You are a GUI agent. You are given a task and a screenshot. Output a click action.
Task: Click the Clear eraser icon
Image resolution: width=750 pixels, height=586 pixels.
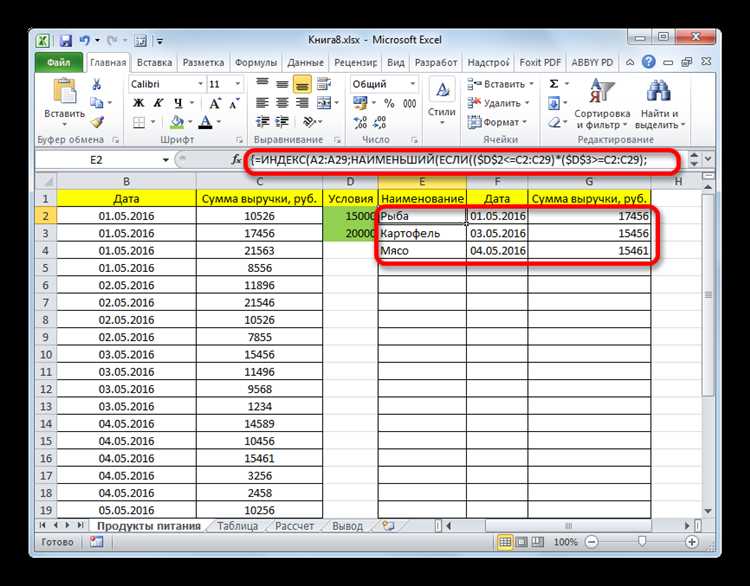pyautogui.click(x=554, y=122)
